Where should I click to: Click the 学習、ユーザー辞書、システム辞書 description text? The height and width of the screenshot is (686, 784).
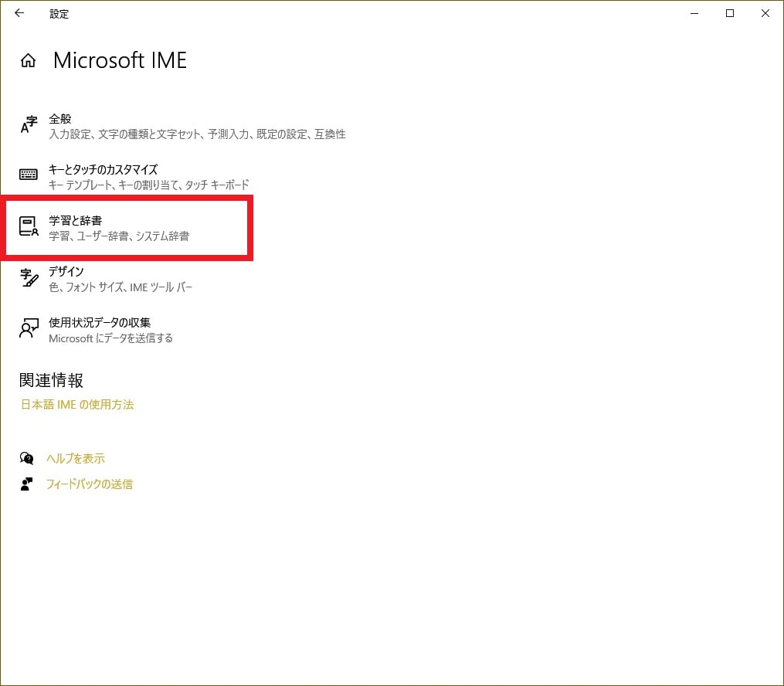coord(119,236)
